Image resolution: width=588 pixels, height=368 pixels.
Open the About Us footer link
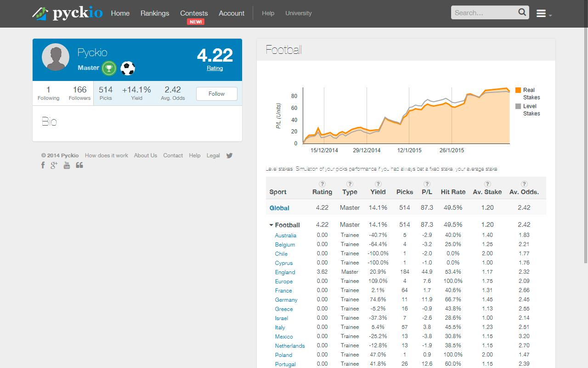pos(146,155)
